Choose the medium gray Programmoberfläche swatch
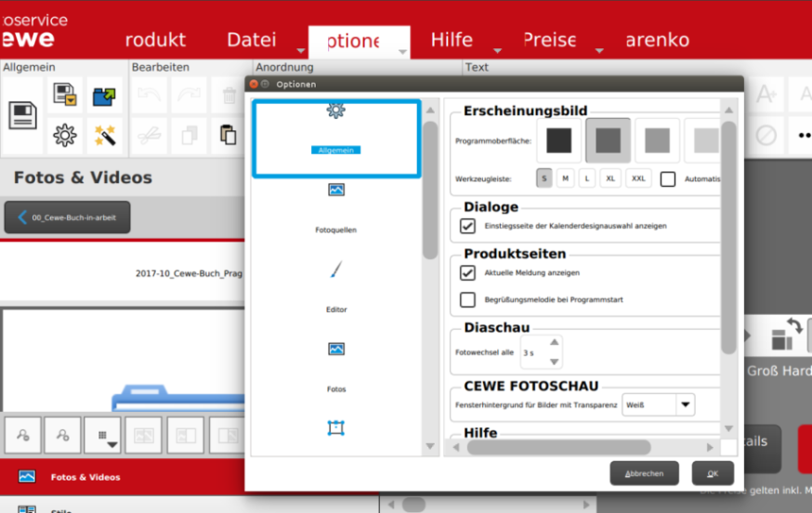The image size is (812, 513). 657,140
